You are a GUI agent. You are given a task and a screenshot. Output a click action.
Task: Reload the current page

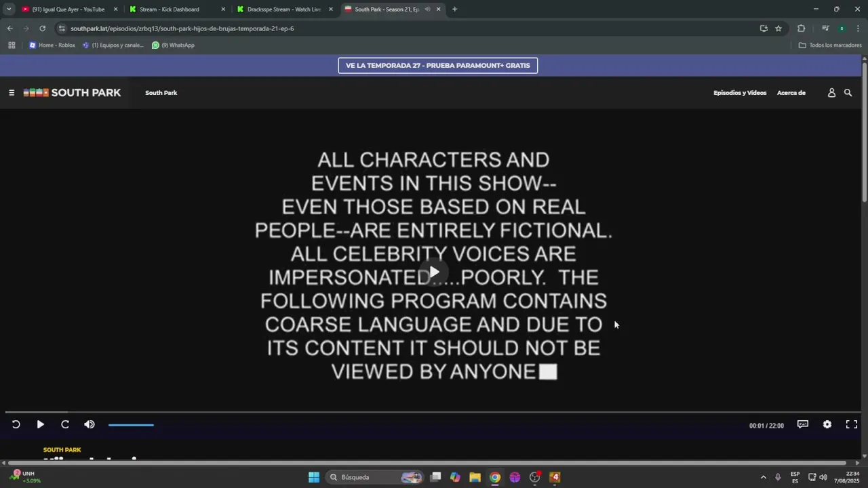click(x=42, y=28)
